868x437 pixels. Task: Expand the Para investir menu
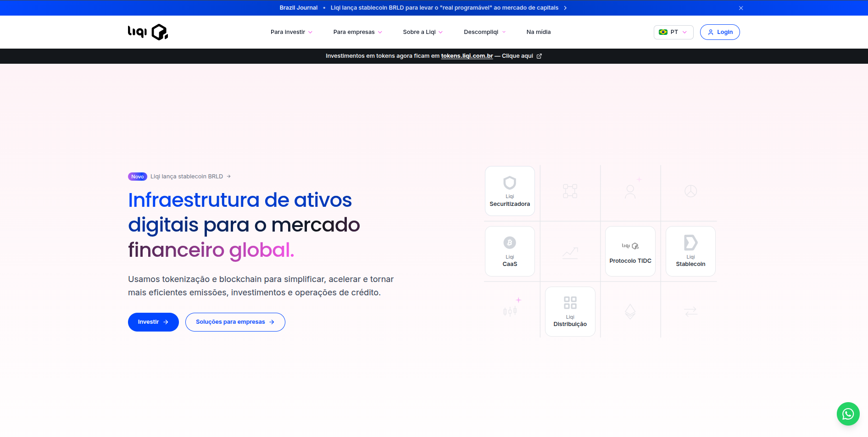pyautogui.click(x=291, y=32)
